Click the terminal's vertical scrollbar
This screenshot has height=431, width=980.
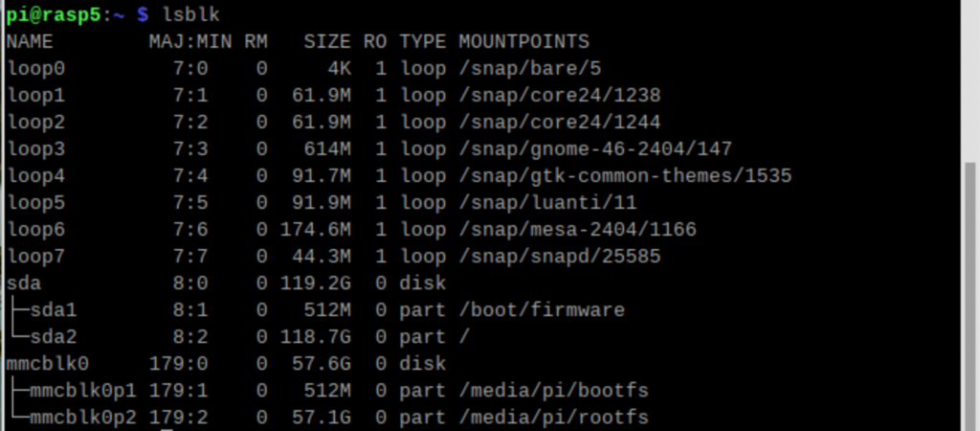970,287
